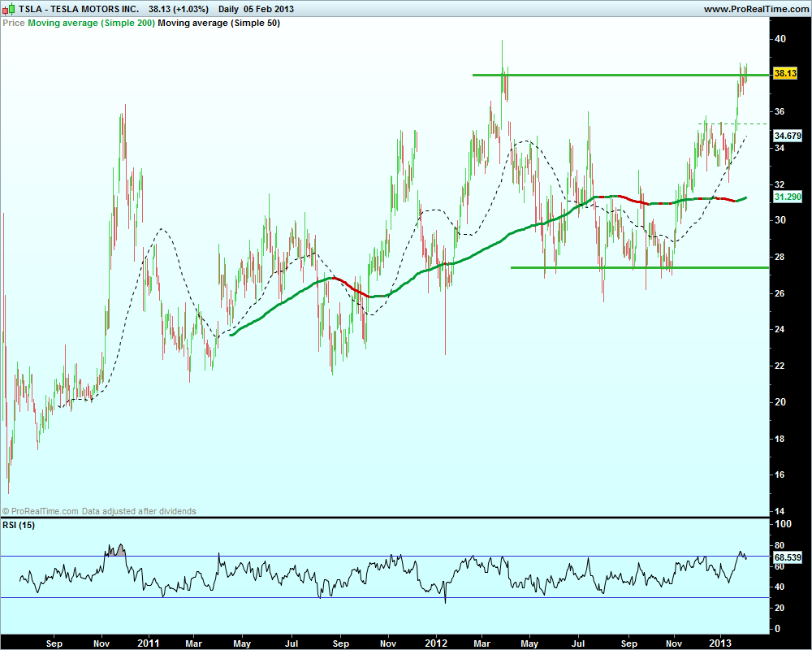The image size is (812, 650).
Task: Click the yellow 38.13 current price tag
Action: click(x=785, y=73)
